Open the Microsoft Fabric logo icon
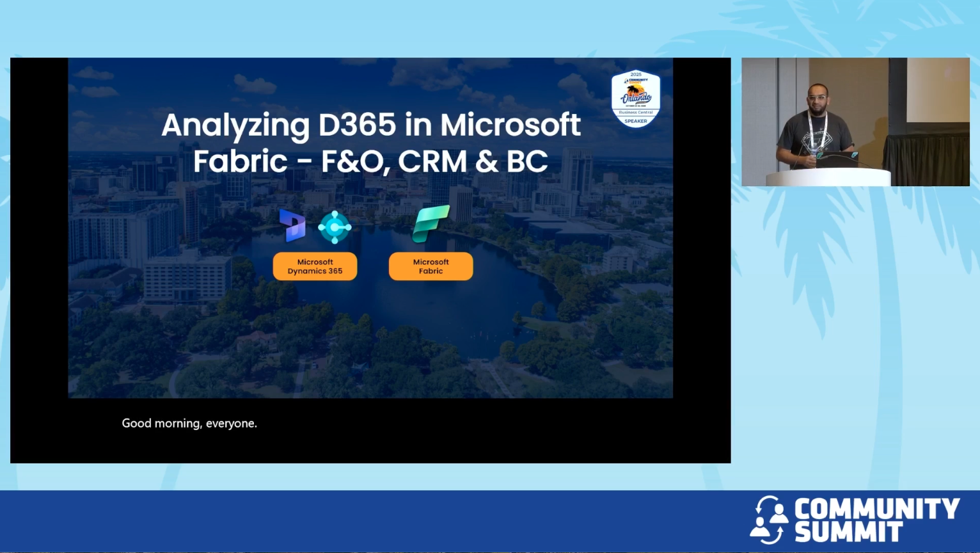 click(x=431, y=224)
